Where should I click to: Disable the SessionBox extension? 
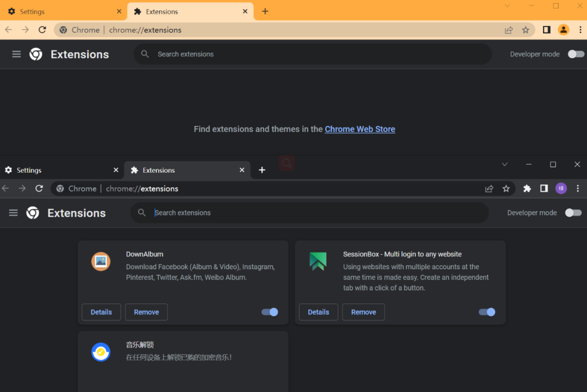click(x=486, y=312)
